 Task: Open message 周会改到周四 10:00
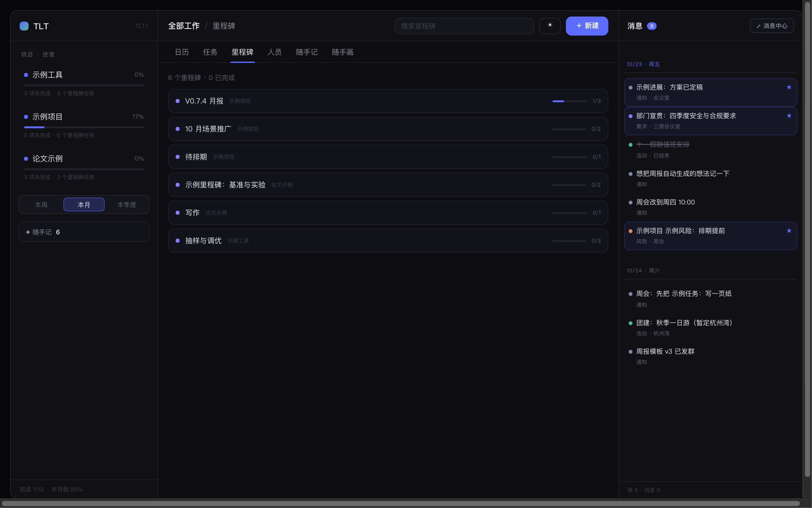point(710,207)
